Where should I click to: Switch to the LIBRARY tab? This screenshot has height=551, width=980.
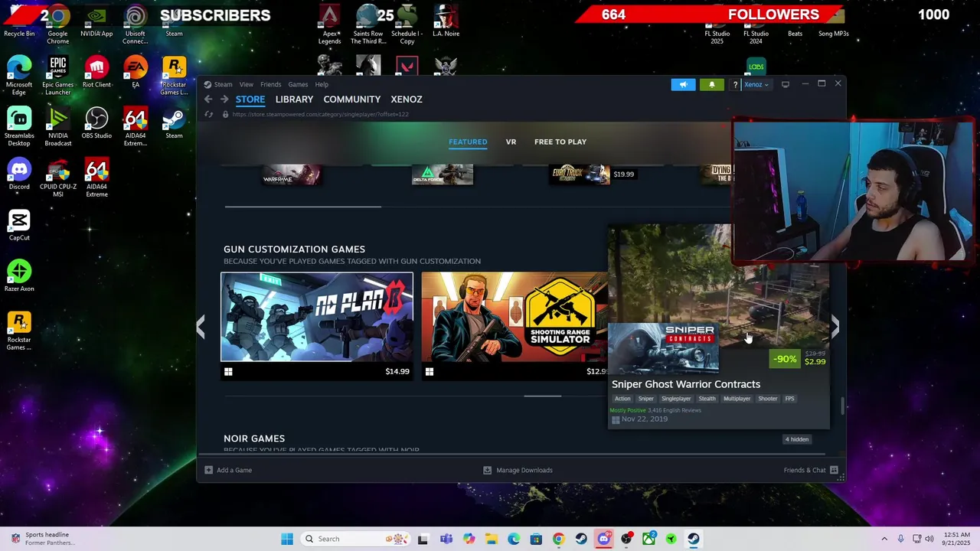tap(294, 99)
